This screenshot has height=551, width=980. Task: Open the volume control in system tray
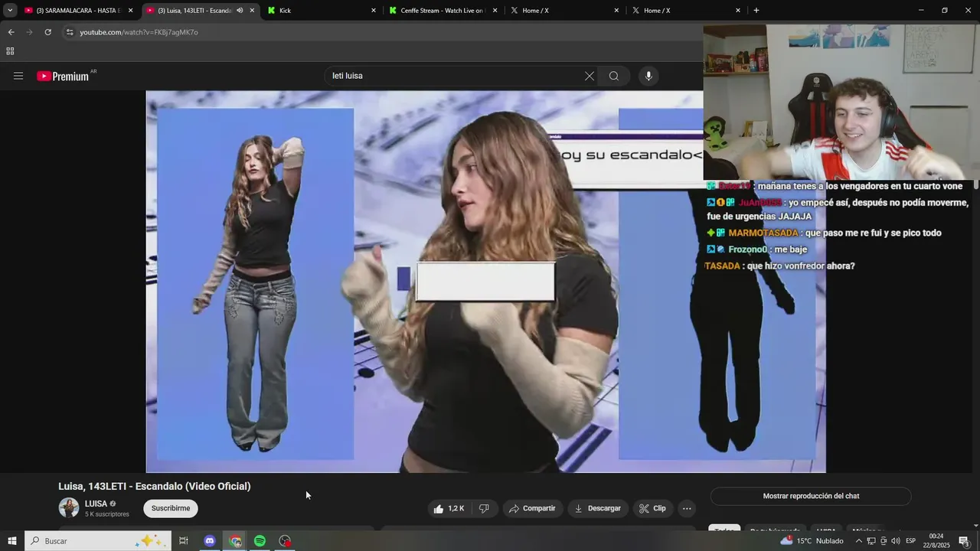pyautogui.click(x=895, y=541)
